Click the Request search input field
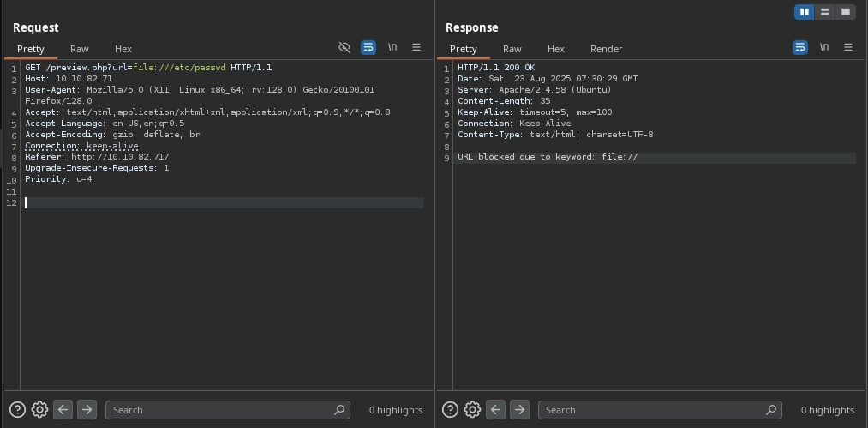This screenshot has height=428, width=868. point(219,410)
